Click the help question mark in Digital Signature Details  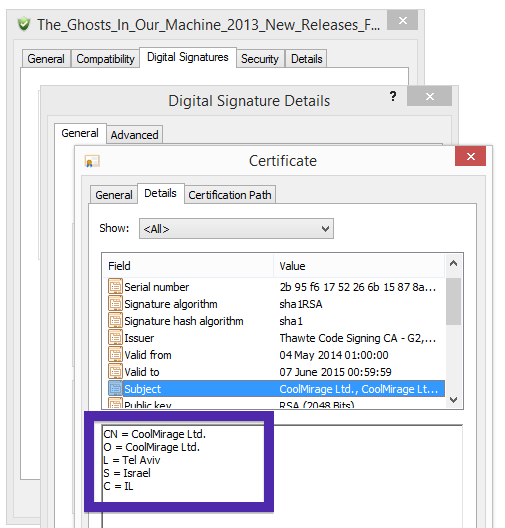[x=393, y=96]
